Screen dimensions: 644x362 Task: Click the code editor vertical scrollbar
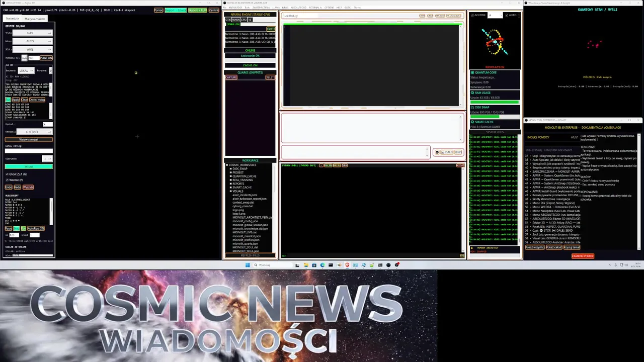tap(460, 65)
